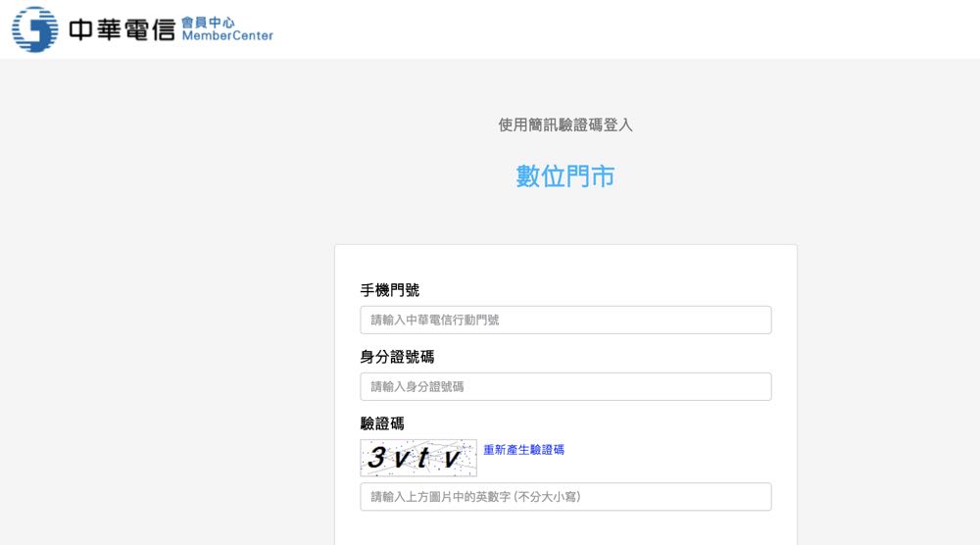
Task: Click the 使用簡訊驗證碼登入 heading
Action: pyautogui.click(x=565, y=124)
